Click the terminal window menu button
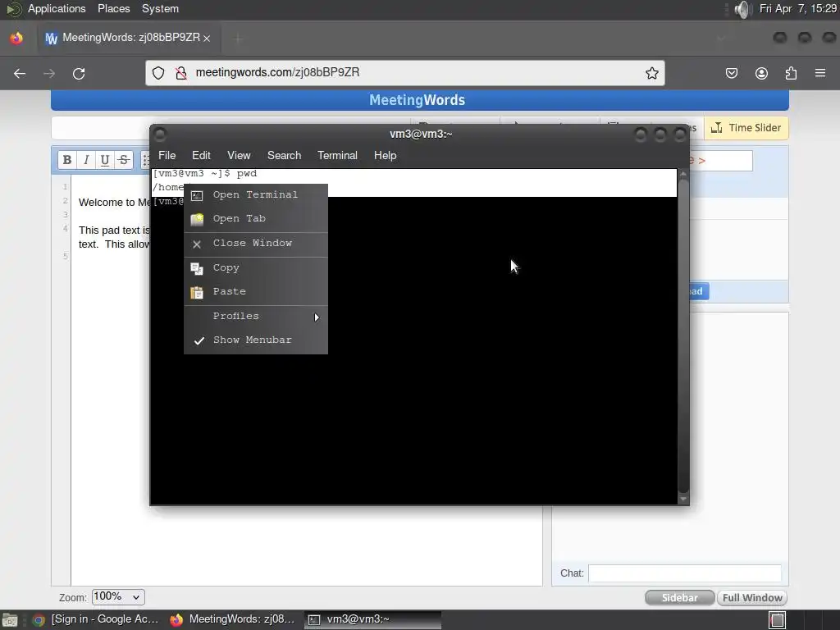The image size is (840, 630). click(159, 134)
